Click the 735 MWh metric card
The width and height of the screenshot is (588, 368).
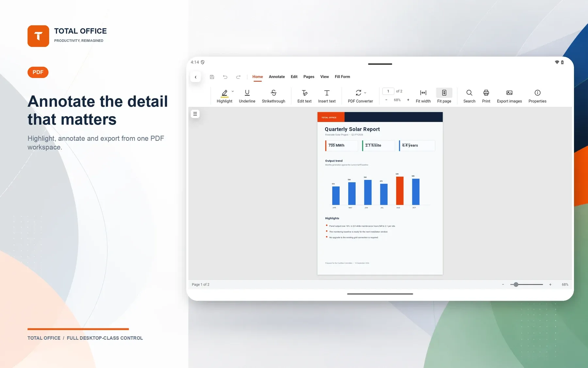click(x=342, y=146)
